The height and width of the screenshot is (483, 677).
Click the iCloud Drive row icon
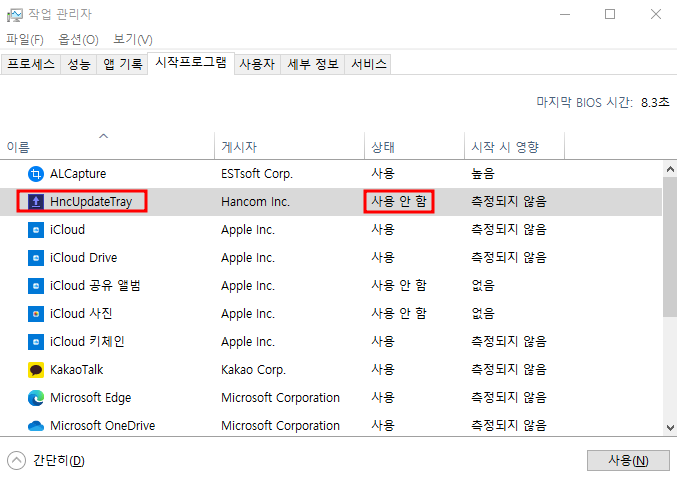pyautogui.click(x=36, y=258)
